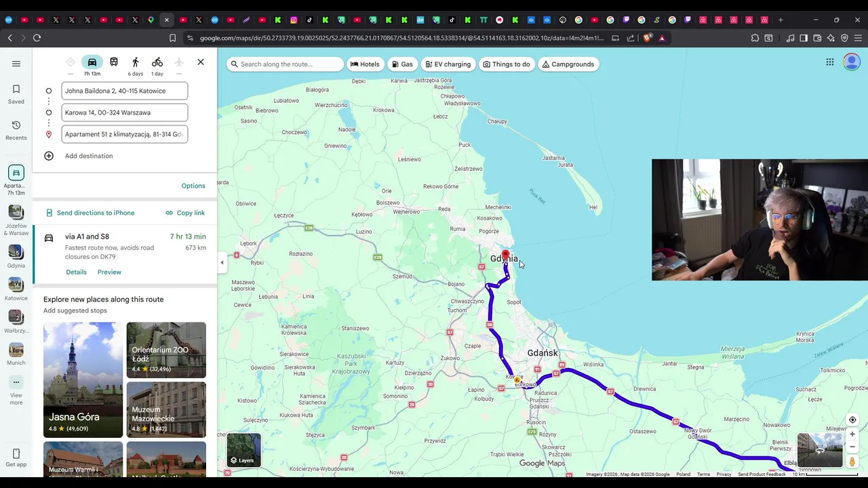This screenshot has width=868, height=488.
Task: Copy link to the route
Action: (x=185, y=213)
